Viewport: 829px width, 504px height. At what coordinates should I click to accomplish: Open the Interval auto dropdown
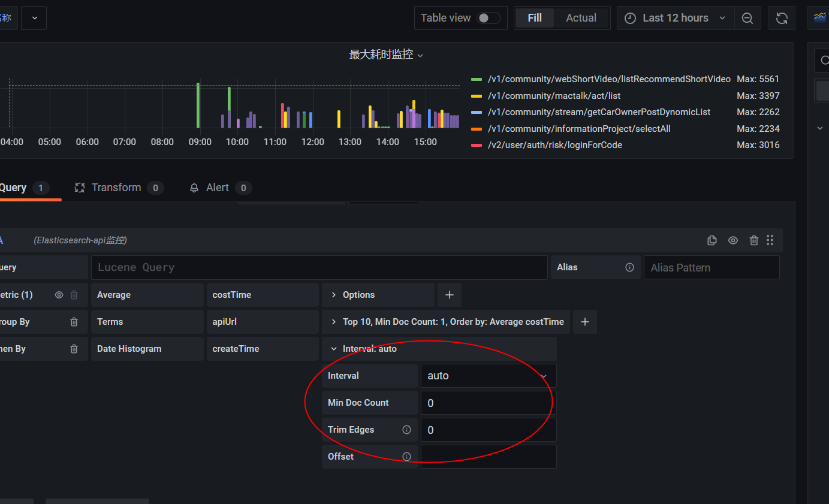(489, 376)
